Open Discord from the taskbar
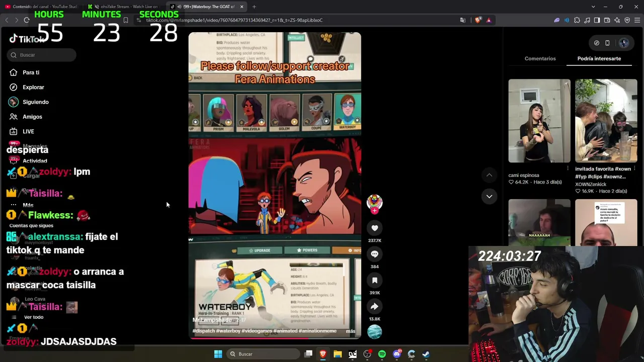The height and width of the screenshot is (362, 644). (396, 354)
